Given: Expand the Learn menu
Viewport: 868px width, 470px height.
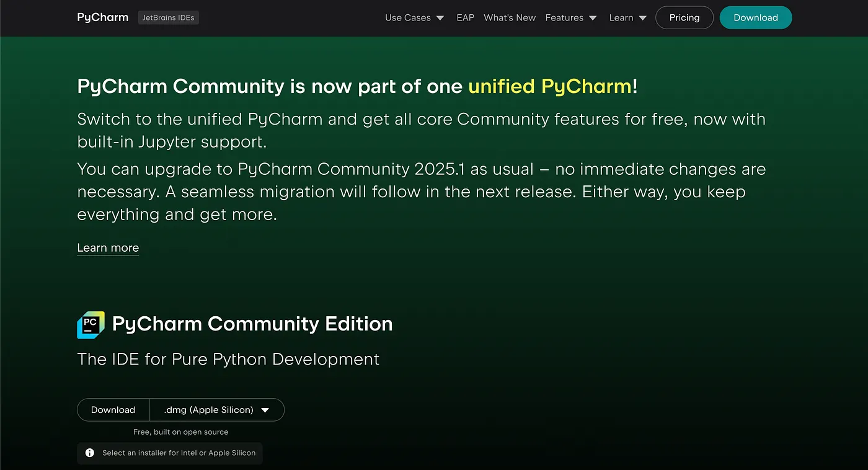Looking at the screenshot, I should (x=627, y=18).
